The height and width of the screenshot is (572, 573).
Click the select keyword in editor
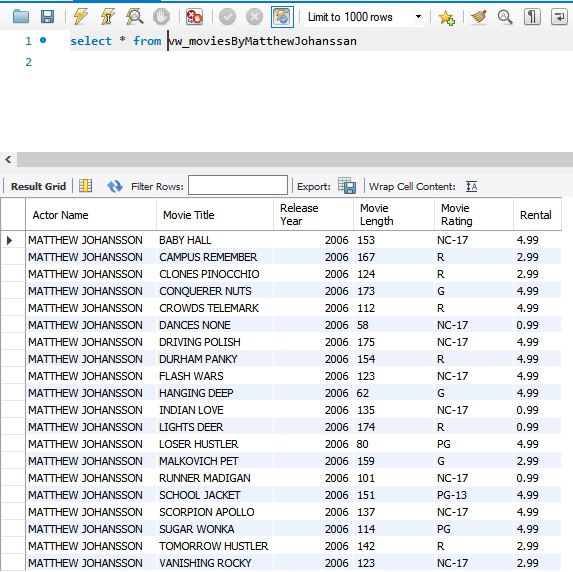[x=91, y=41]
